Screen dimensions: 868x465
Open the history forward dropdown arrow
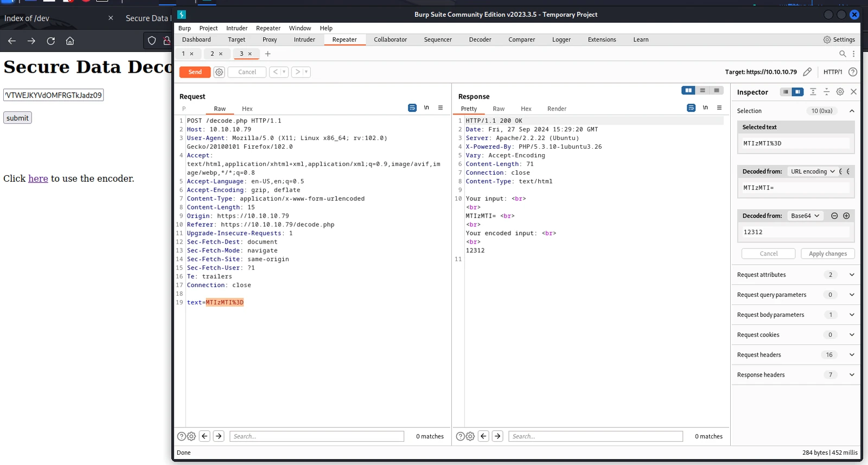[306, 72]
